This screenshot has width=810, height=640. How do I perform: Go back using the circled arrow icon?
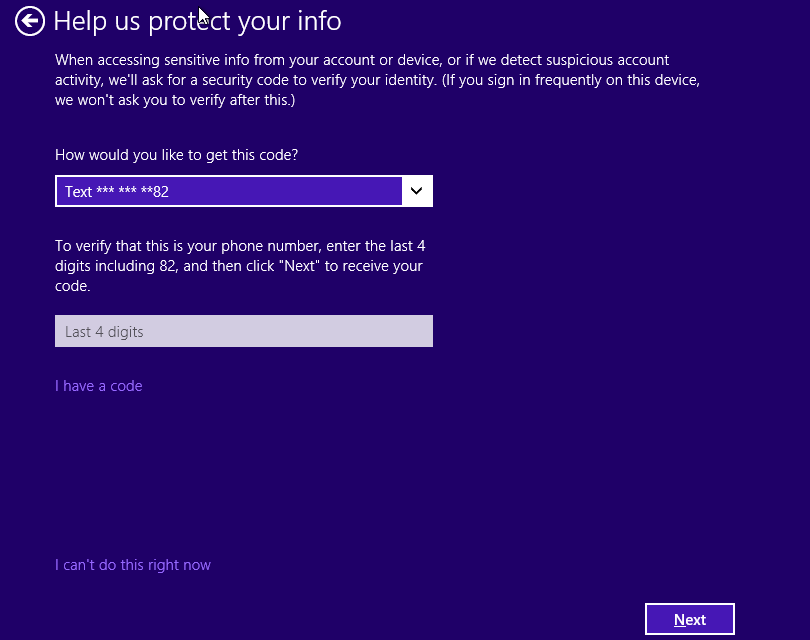tap(29, 21)
